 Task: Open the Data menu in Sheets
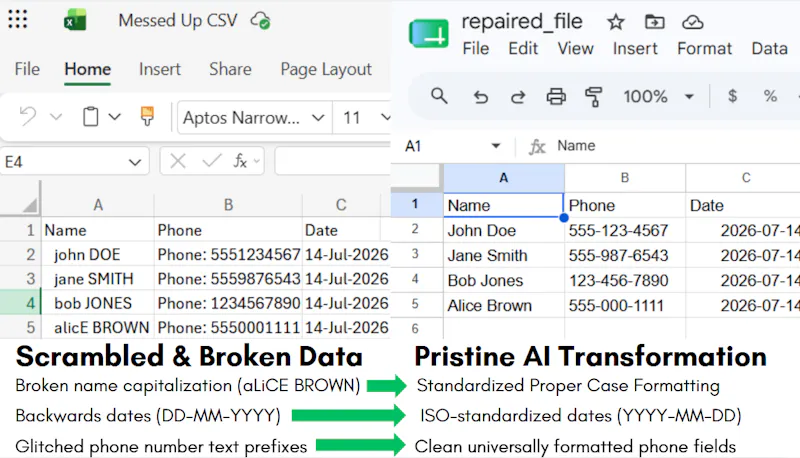pyautogui.click(x=769, y=48)
